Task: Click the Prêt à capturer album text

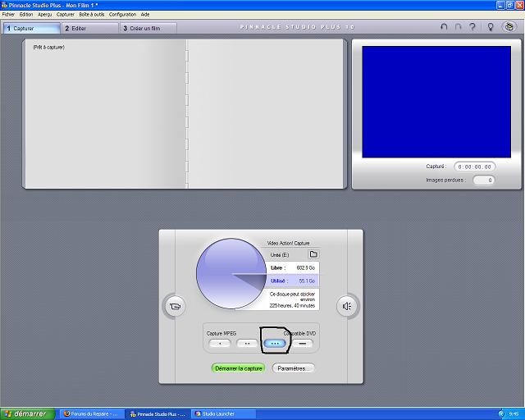Action: pyautogui.click(x=49, y=48)
